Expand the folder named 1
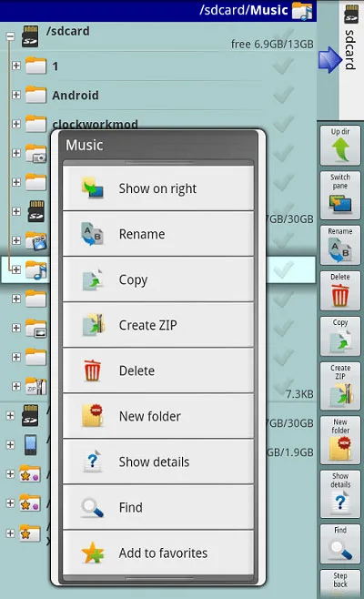The height and width of the screenshot is (599, 364). pyautogui.click(x=16, y=66)
